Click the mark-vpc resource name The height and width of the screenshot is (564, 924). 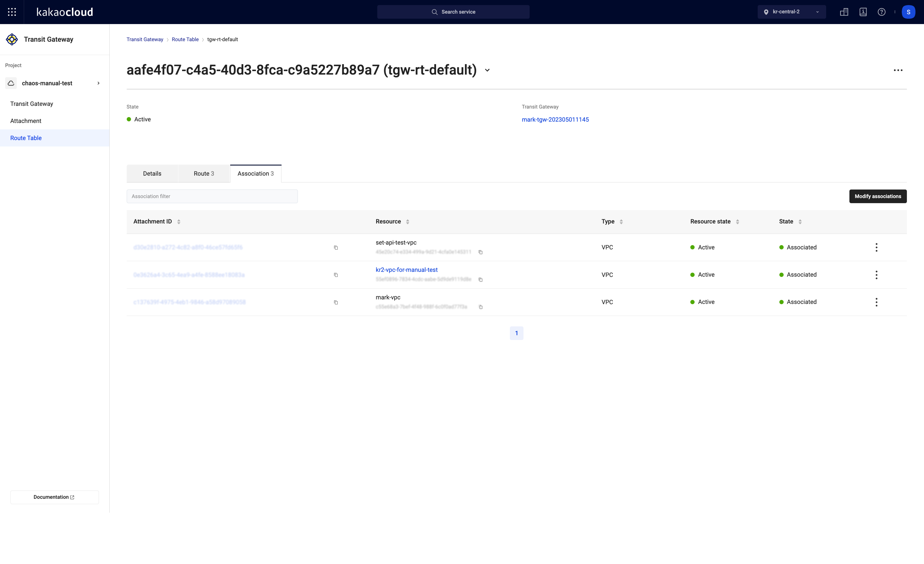[x=388, y=297]
